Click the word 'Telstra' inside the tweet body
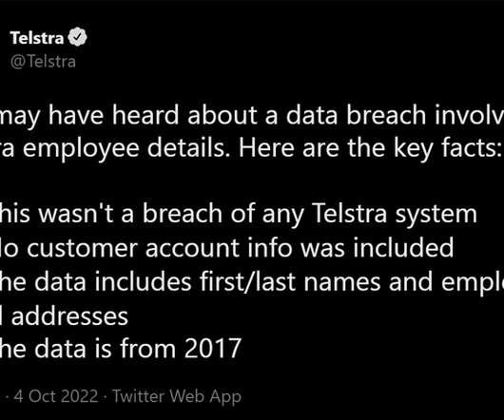 350,214
